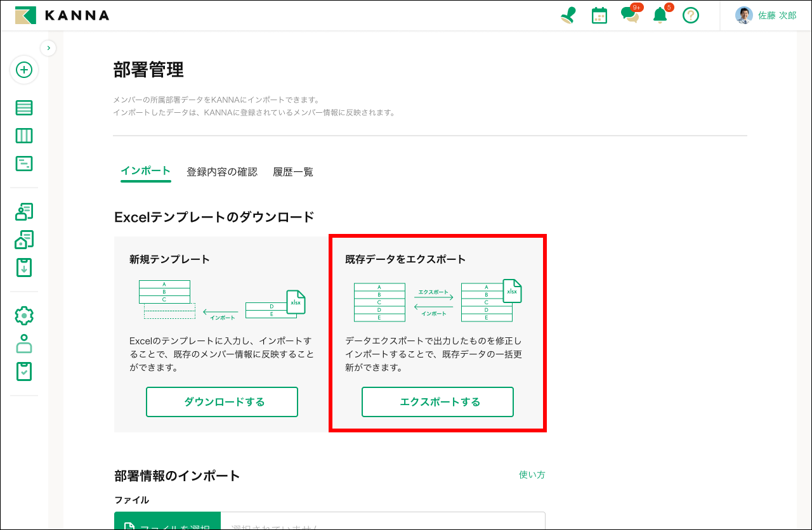812x530 pixels.
Task: Click the member document icon in sidebar
Action: (24, 211)
